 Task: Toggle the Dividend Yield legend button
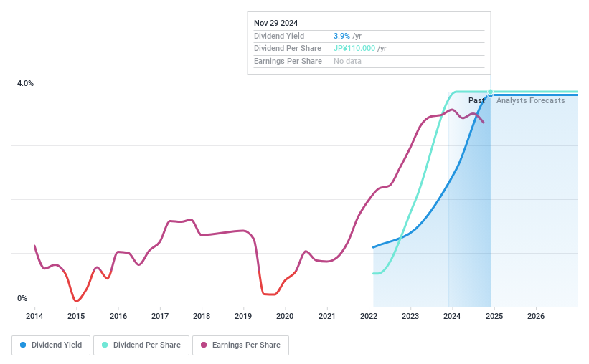(x=51, y=345)
